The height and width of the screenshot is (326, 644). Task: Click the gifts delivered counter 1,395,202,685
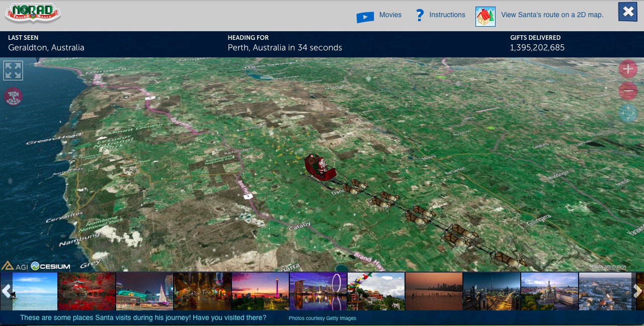[x=537, y=47]
